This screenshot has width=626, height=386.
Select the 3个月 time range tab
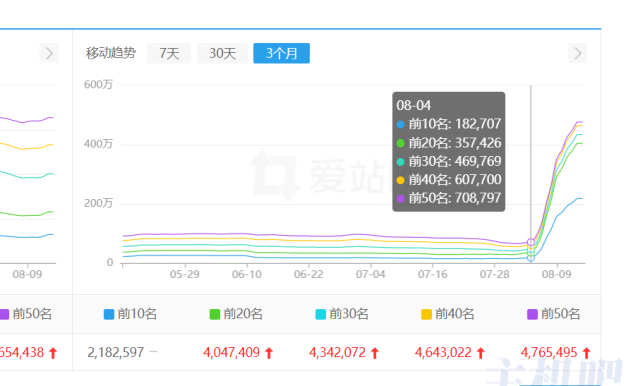pyautogui.click(x=281, y=53)
